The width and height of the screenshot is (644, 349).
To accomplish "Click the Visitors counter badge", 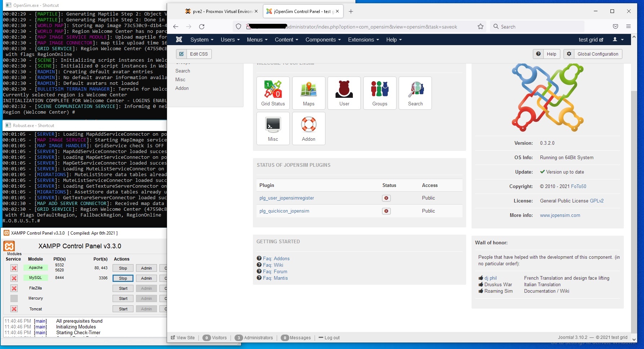I will [x=207, y=338].
